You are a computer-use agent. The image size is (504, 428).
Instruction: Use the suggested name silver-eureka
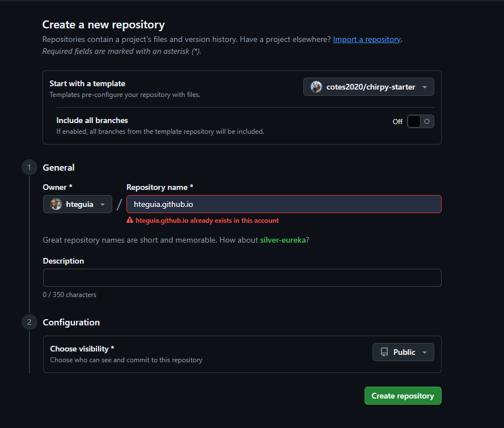coord(283,240)
